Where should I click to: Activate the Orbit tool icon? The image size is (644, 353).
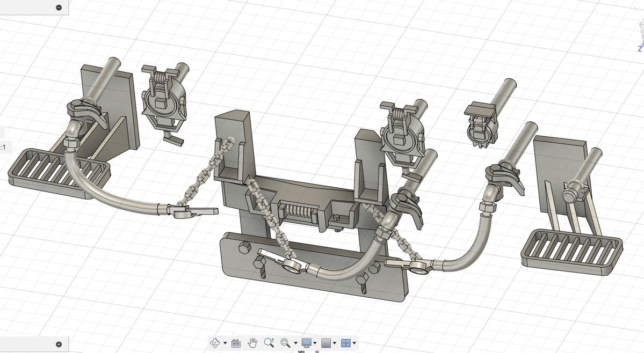[215, 343]
